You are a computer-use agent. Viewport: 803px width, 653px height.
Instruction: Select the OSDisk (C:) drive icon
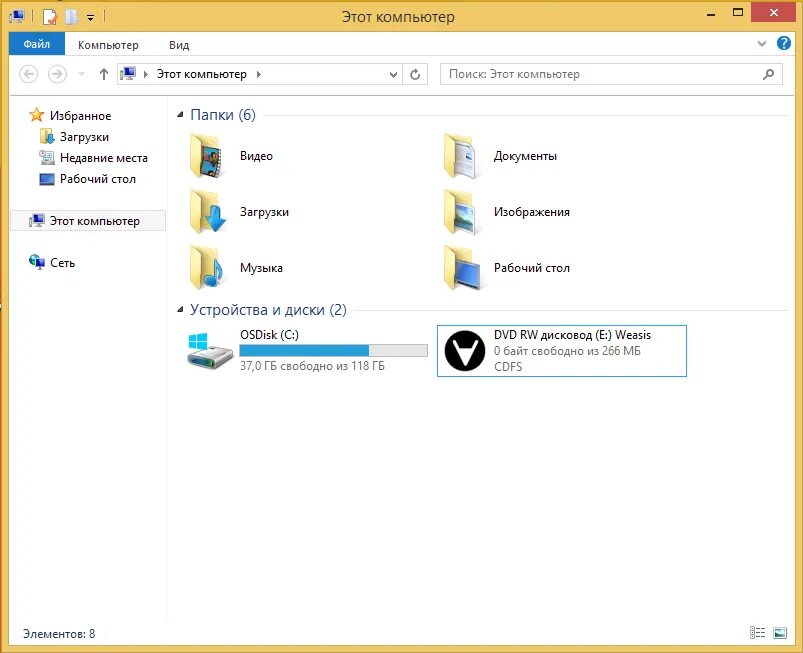(x=209, y=350)
